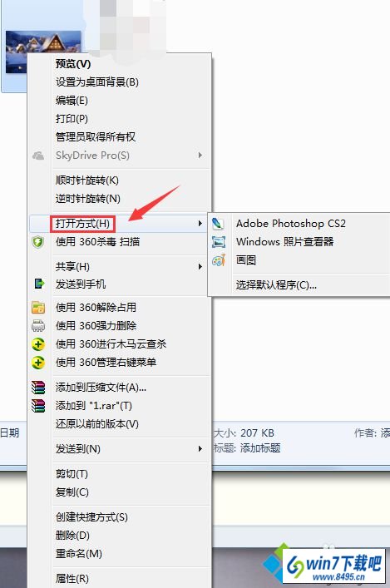Viewport: 390px width, 588px height.
Task: Expand the SkyDrive Pro(S) submenu arrow
Action: click(x=200, y=155)
